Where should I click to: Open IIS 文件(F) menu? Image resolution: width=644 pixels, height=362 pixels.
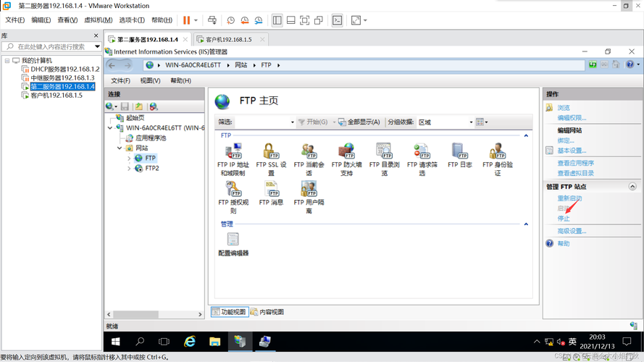click(x=120, y=81)
